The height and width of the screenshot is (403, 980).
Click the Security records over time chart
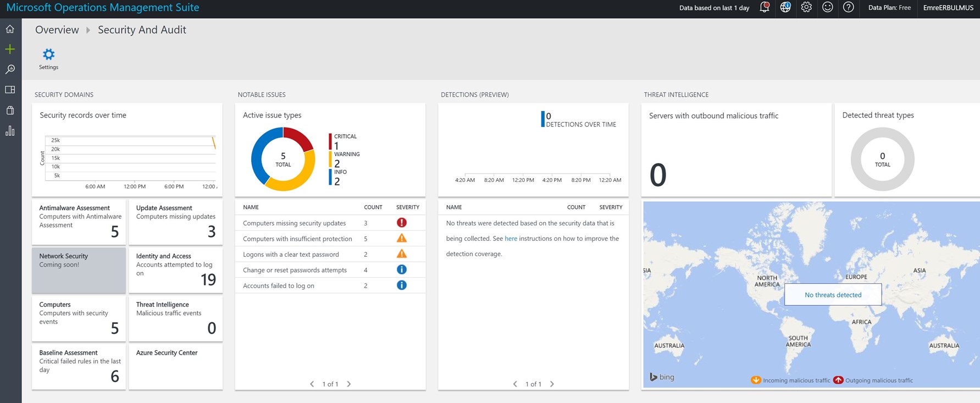coord(128,150)
